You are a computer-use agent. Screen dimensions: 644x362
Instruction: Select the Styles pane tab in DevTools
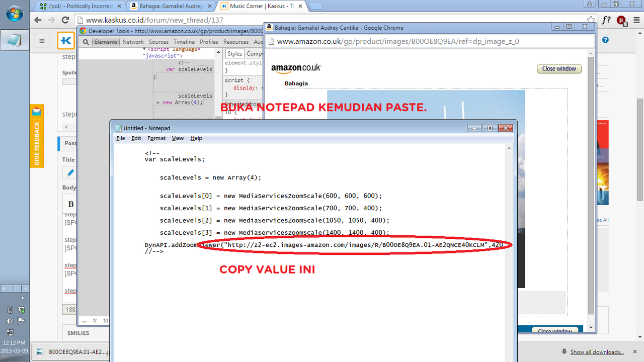[x=234, y=54]
